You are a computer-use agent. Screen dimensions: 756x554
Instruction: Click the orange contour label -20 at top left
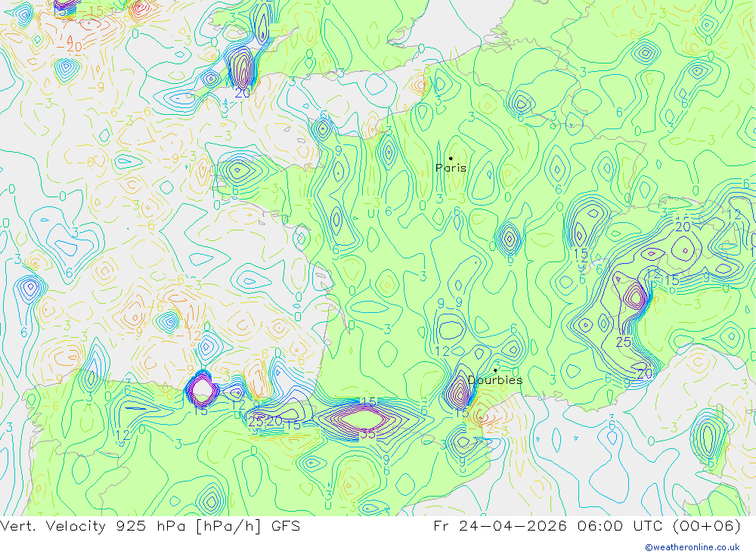(x=69, y=47)
